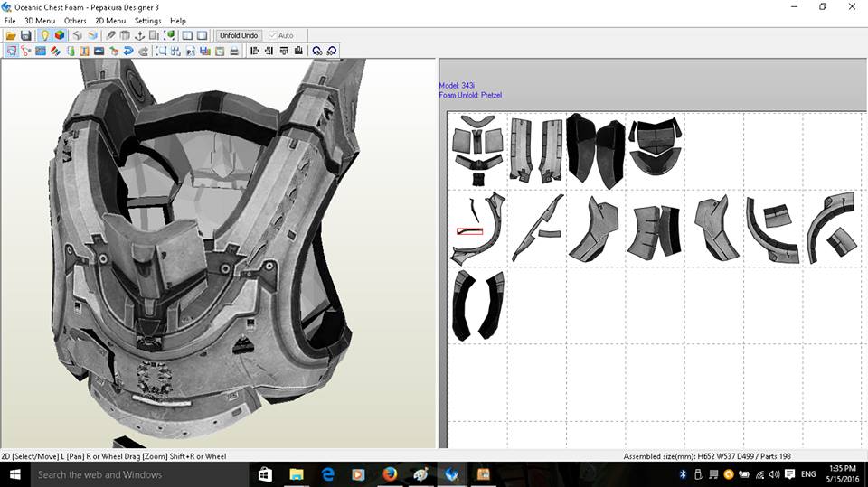868x487 pixels.
Task: Toggle the light bulb lighting icon
Action: [44, 35]
